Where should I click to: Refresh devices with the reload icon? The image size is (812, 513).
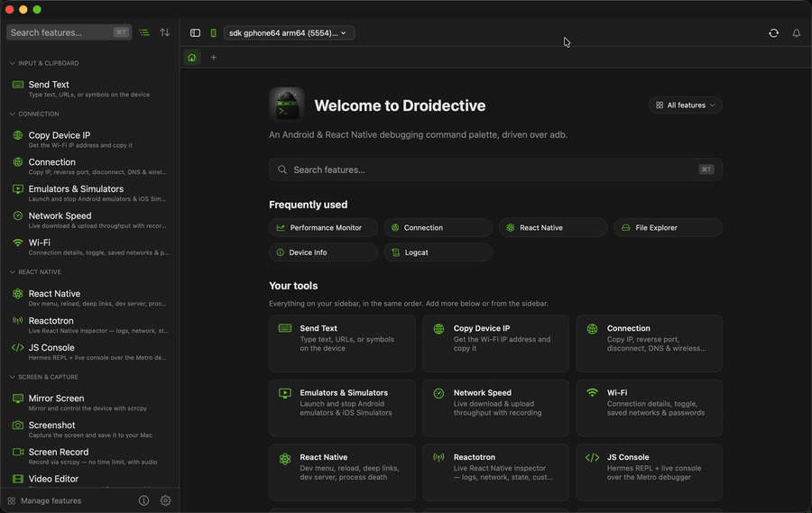coord(774,33)
